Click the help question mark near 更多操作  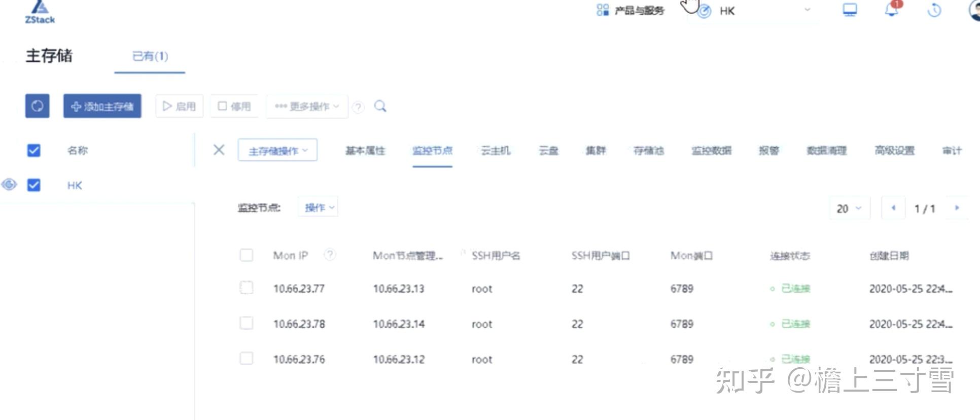(358, 107)
